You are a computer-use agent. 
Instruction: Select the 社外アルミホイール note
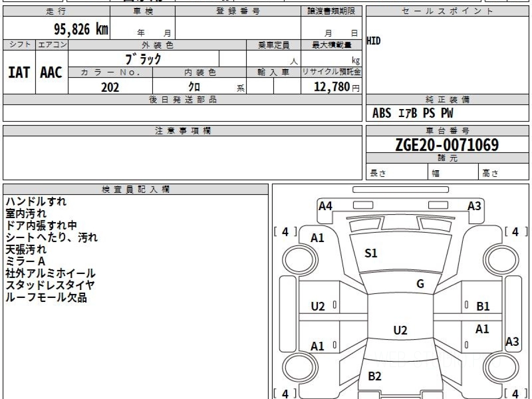point(51,273)
